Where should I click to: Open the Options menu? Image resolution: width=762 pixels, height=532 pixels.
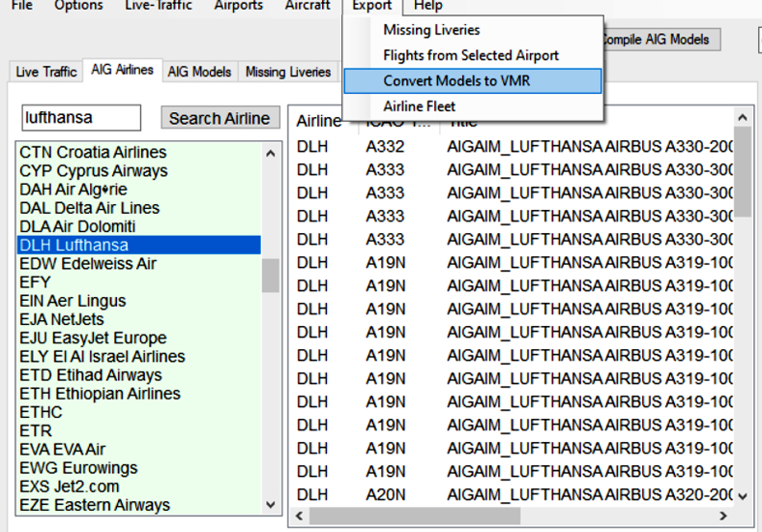click(78, 6)
